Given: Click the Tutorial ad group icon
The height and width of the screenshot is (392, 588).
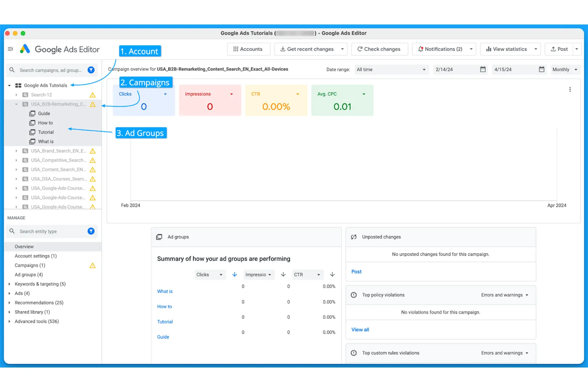Looking at the screenshot, I should pos(32,132).
